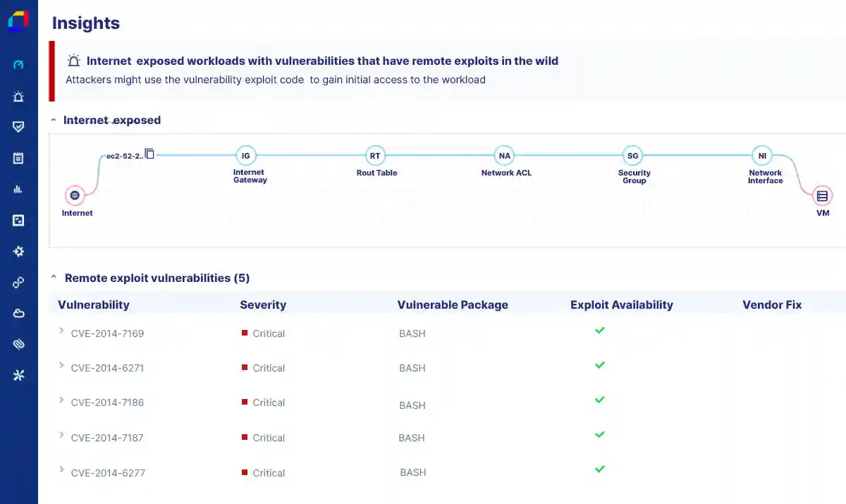Click the green check beside CVE-2014-6277
The height and width of the screenshot is (504, 846).
pos(599,469)
